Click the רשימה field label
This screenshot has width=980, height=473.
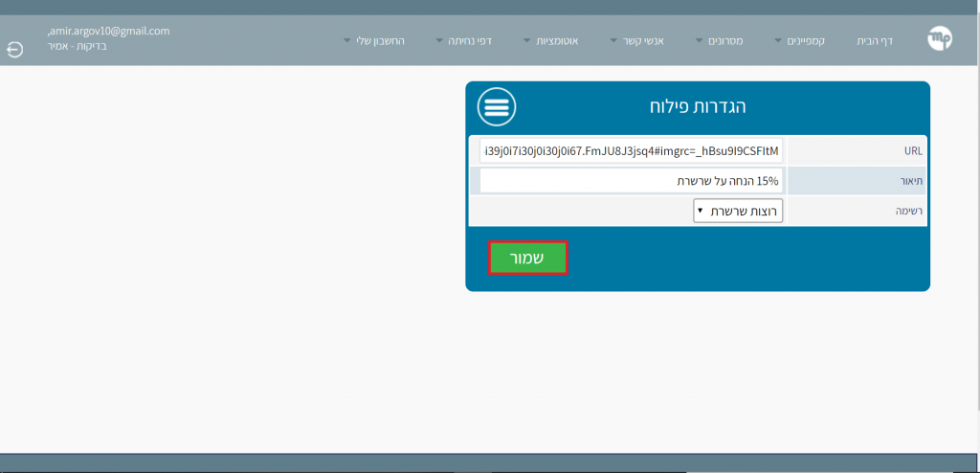pyautogui.click(x=907, y=211)
